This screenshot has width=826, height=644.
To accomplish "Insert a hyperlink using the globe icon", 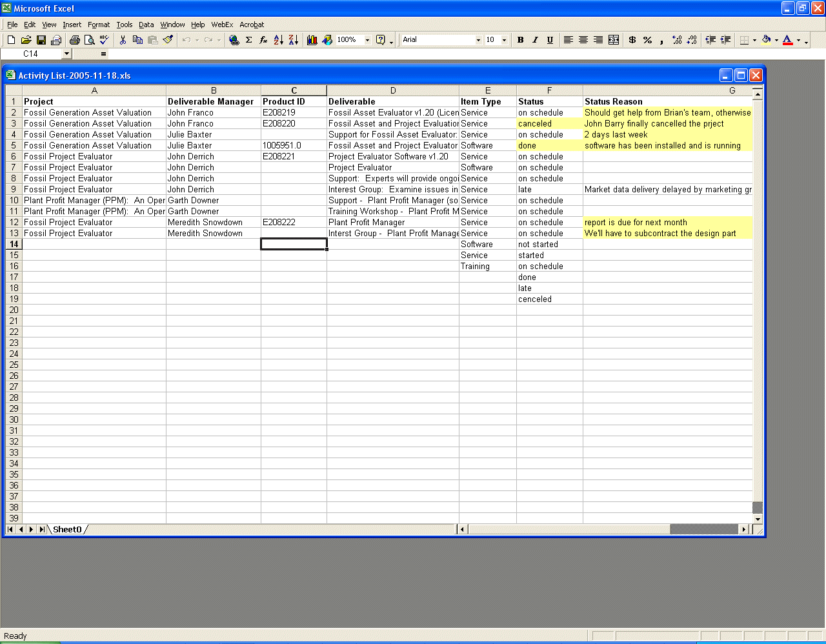I will [234, 40].
